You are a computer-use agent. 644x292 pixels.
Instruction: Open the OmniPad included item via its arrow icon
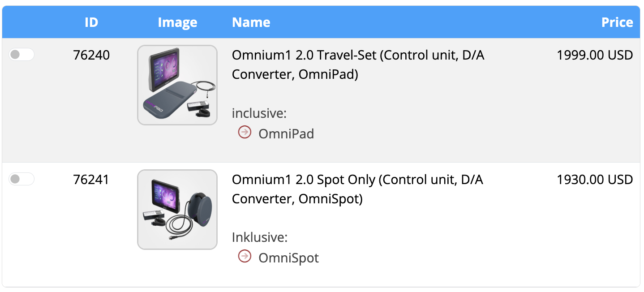point(244,132)
